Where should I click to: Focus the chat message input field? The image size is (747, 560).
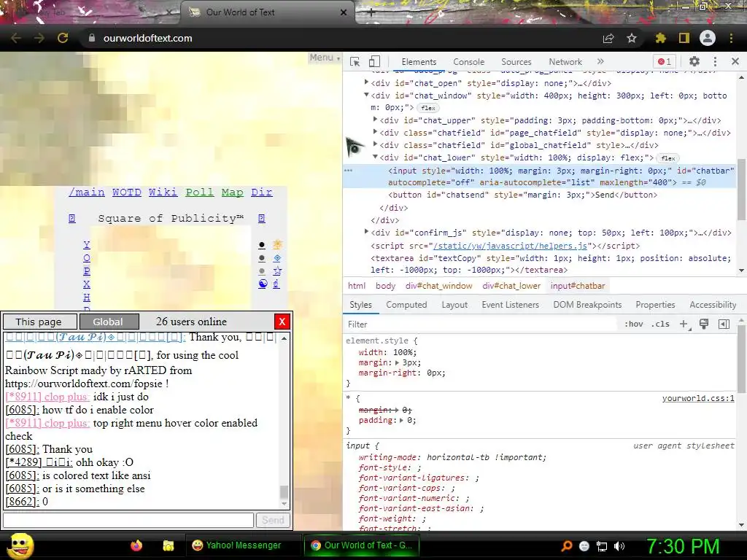(x=128, y=520)
